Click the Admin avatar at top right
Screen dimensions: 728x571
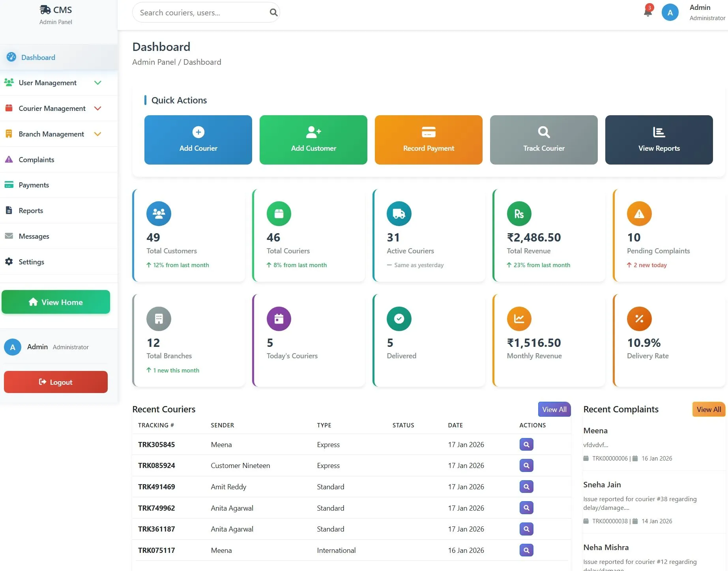[670, 12]
